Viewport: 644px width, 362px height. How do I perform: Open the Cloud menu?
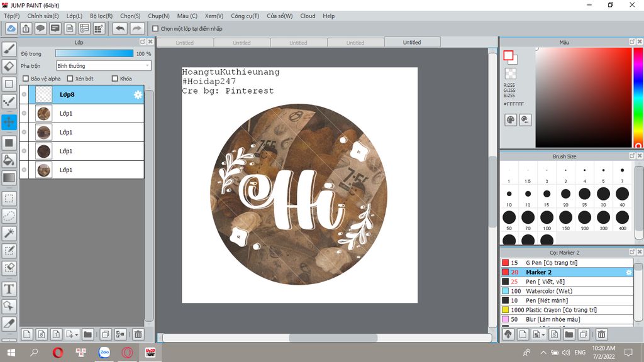tap(308, 16)
